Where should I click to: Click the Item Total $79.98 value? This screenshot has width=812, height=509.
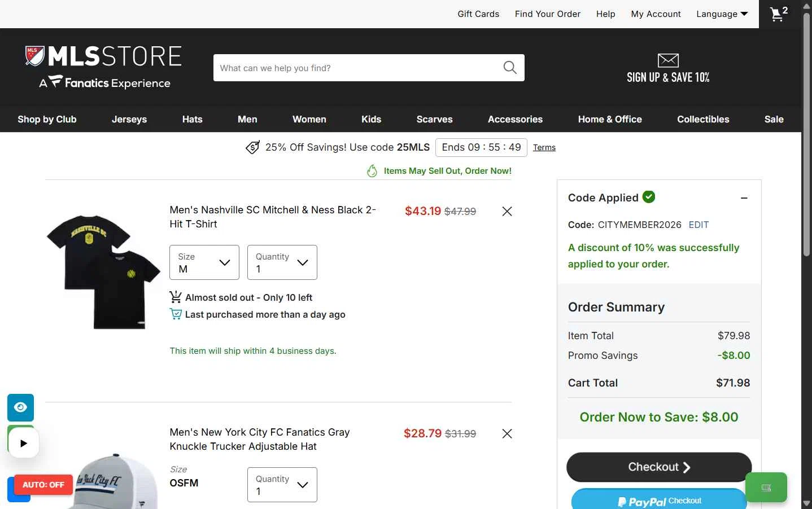[x=734, y=336]
